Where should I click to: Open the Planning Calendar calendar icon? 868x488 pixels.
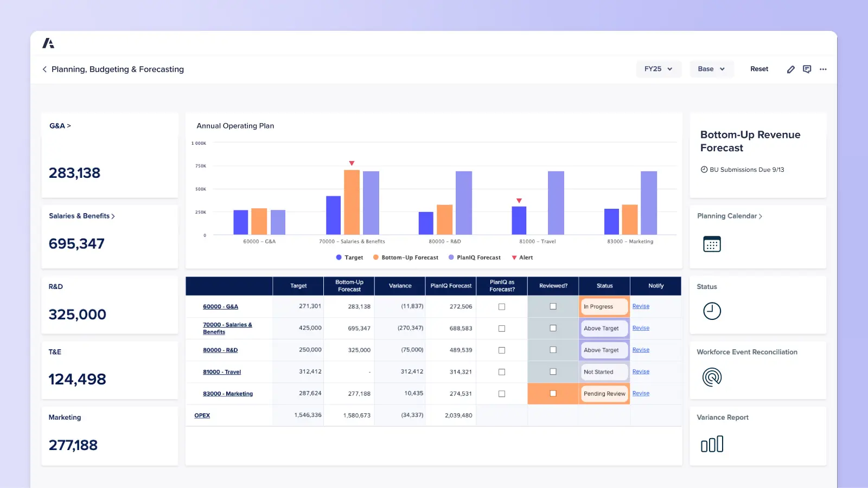tap(711, 244)
